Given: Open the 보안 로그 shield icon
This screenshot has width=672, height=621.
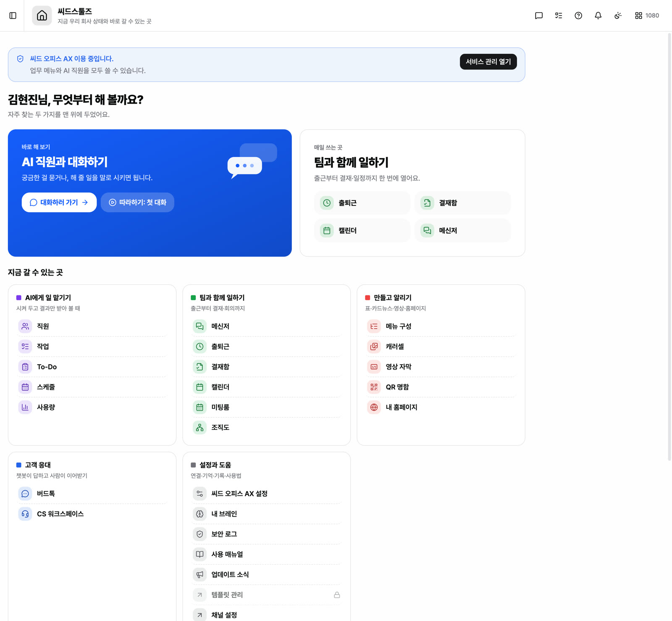Looking at the screenshot, I should [199, 534].
